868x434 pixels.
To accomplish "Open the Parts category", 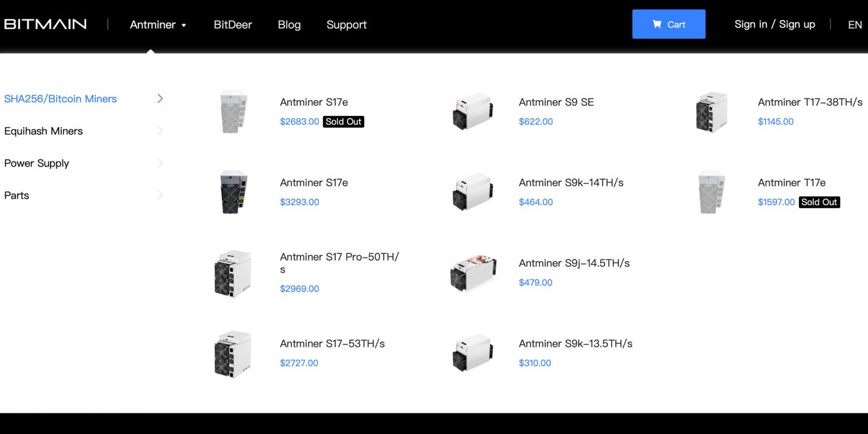I will (x=17, y=195).
